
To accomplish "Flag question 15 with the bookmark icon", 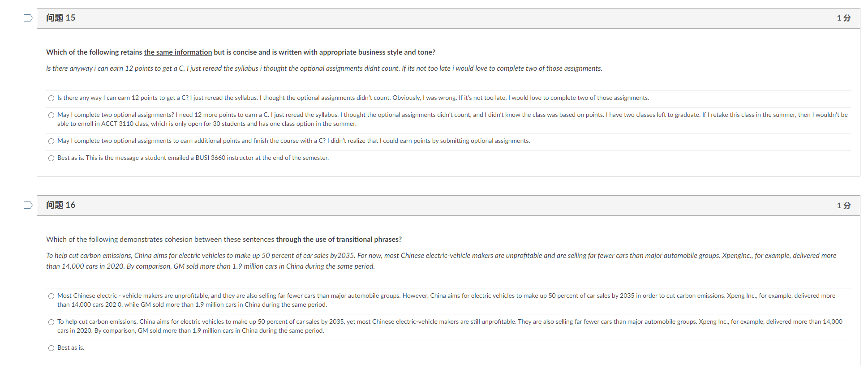I will tap(28, 18).
